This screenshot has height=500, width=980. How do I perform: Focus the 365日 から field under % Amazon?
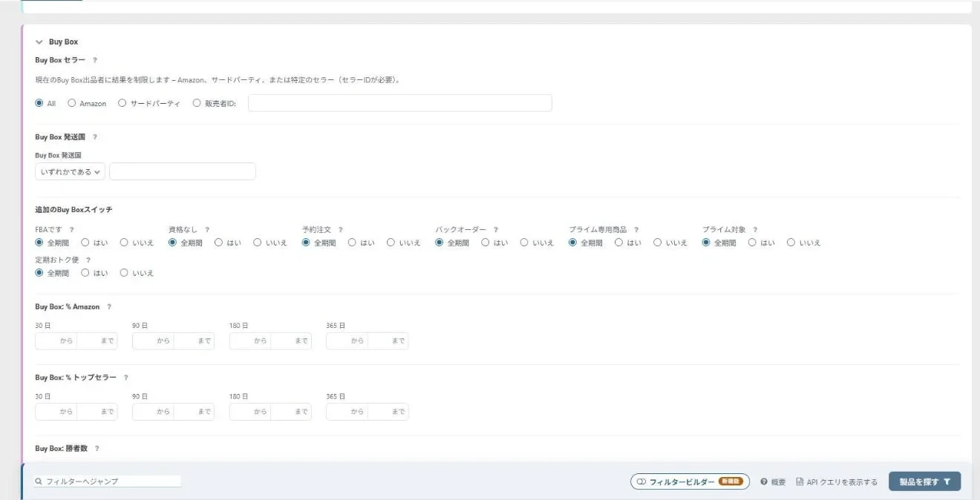point(347,341)
